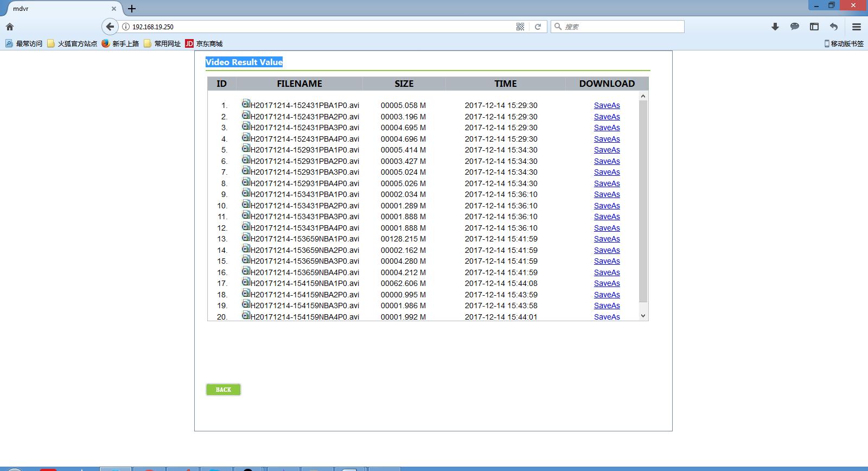Click the file list scroll down arrow

pos(643,316)
